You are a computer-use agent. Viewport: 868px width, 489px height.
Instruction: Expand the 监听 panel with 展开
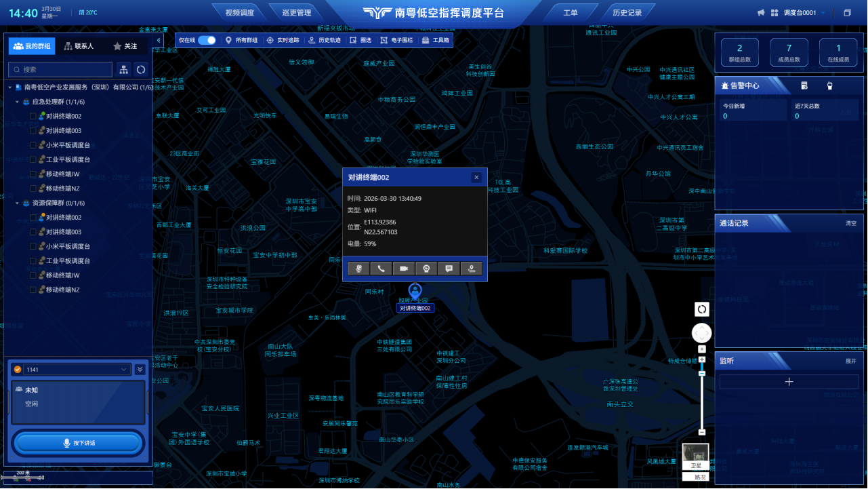pos(851,361)
